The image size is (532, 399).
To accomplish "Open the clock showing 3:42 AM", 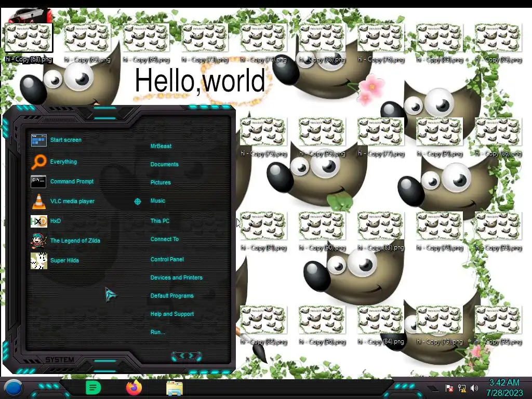I will (504, 388).
